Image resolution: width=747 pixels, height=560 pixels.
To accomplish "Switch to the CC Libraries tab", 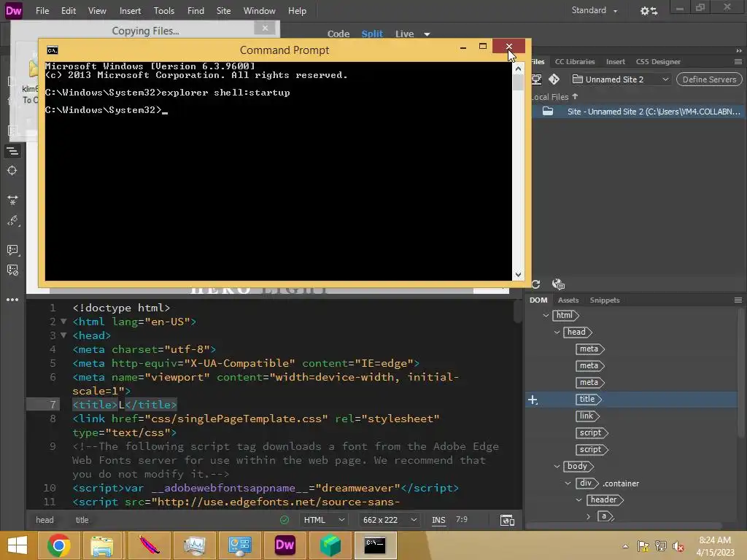I will (x=575, y=62).
